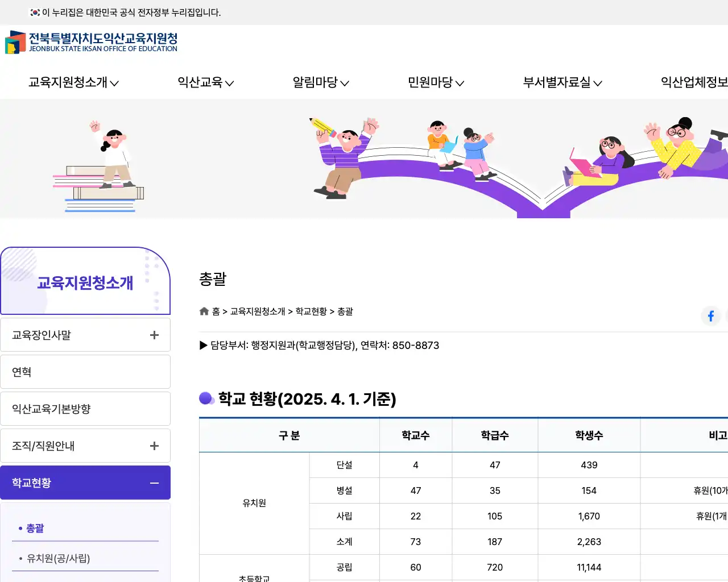This screenshot has height=582, width=728.
Task: Click the Jeonbuk Iksan Office of Education logo
Action: [91, 43]
